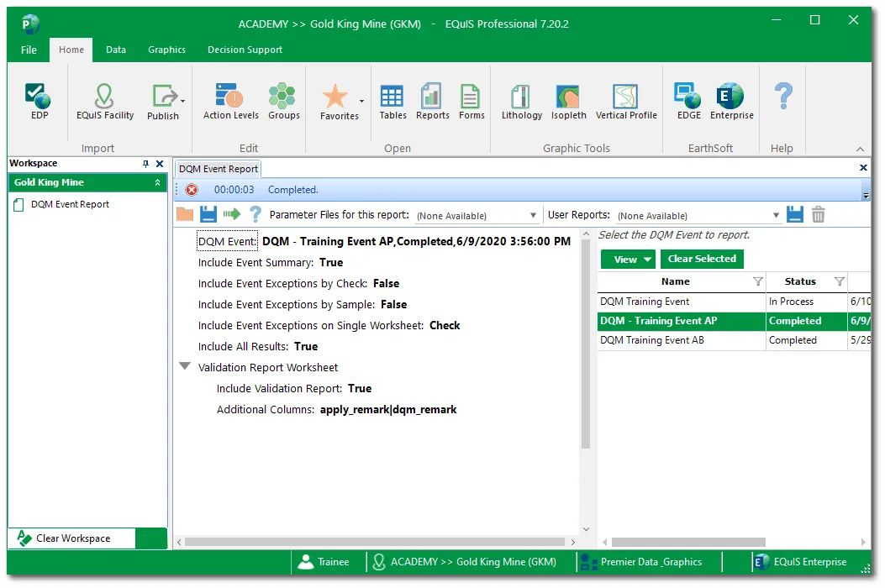Open the File menu
885x588 pixels.
point(29,50)
